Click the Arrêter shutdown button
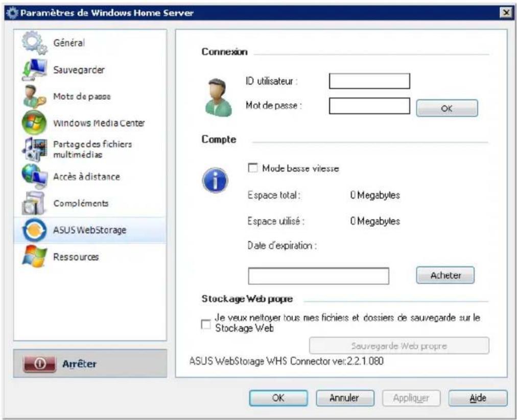 (90, 363)
